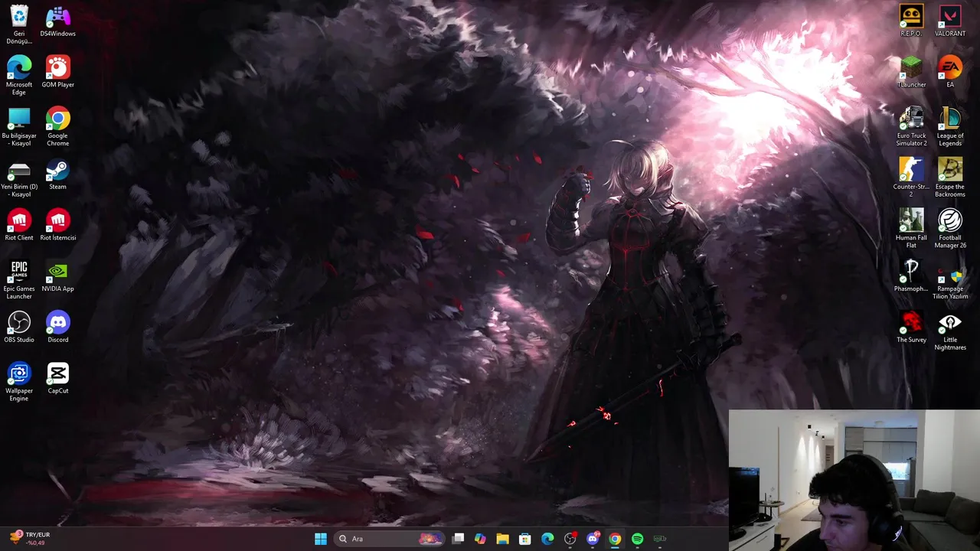Screen dimensions: 980x551
Task: Open Spotify from the taskbar
Action: [637, 539]
